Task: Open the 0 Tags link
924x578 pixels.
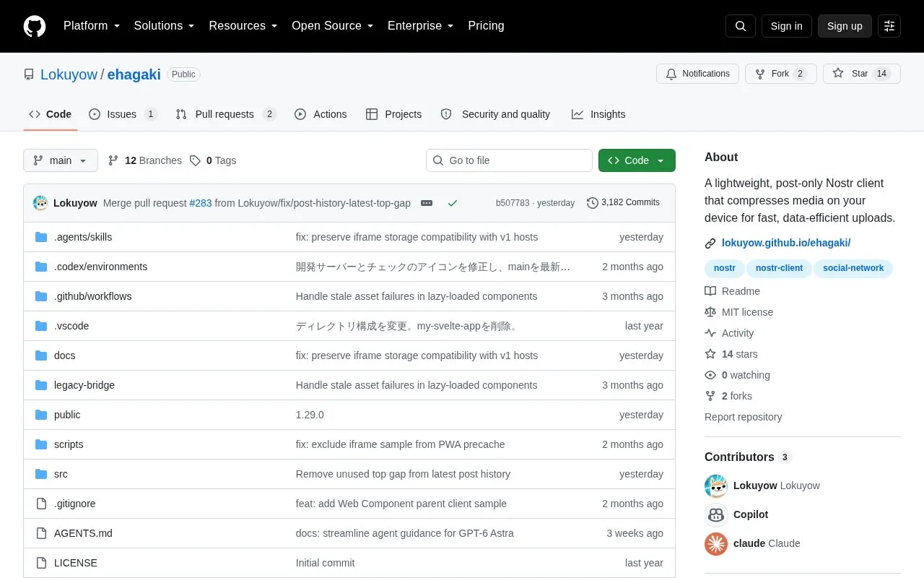Action: pyautogui.click(x=213, y=160)
